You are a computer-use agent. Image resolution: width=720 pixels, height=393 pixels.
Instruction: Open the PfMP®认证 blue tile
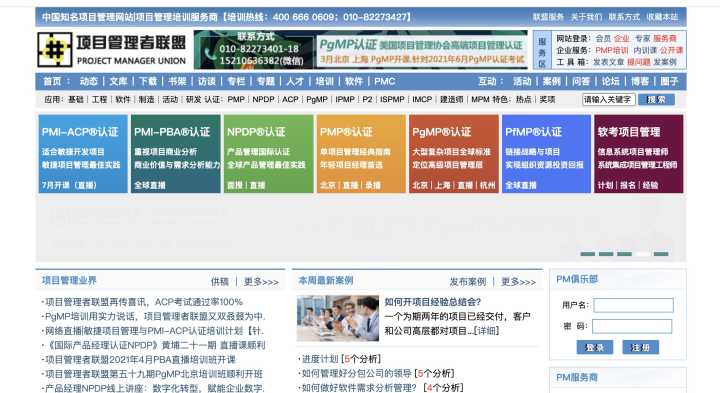[x=546, y=154]
